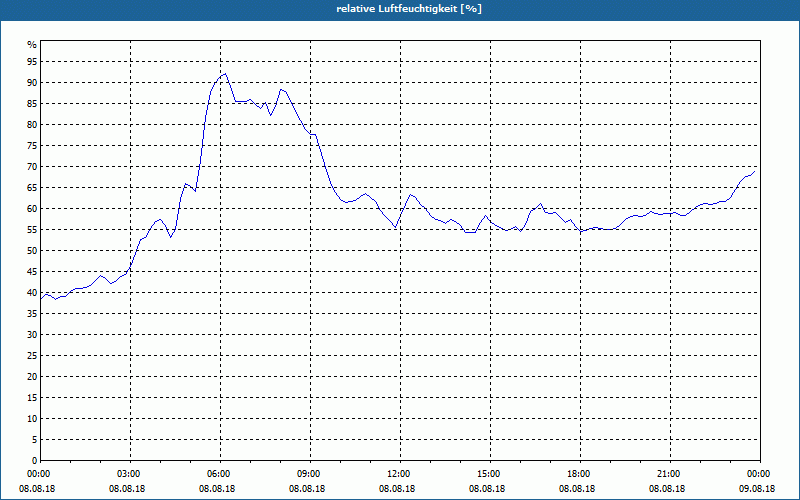Click the 09.08.18 date label
The image size is (800, 500).
pos(757,489)
